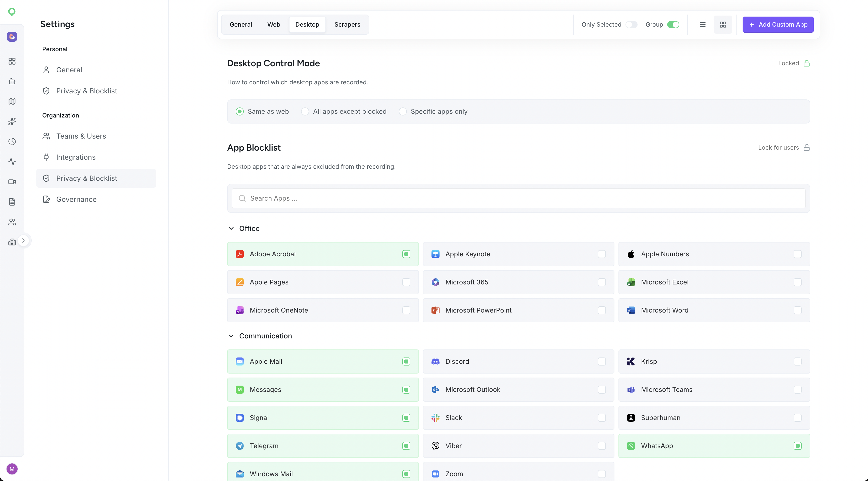This screenshot has width=868, height=481.
Task: Select the Microsoft Outlook row
Action: click(519, 390)
